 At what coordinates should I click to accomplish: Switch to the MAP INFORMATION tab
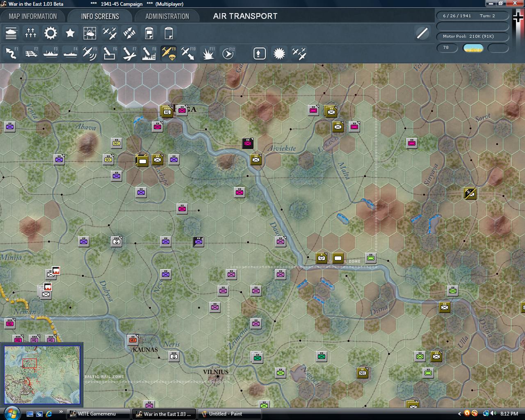[x=33, y=16]
